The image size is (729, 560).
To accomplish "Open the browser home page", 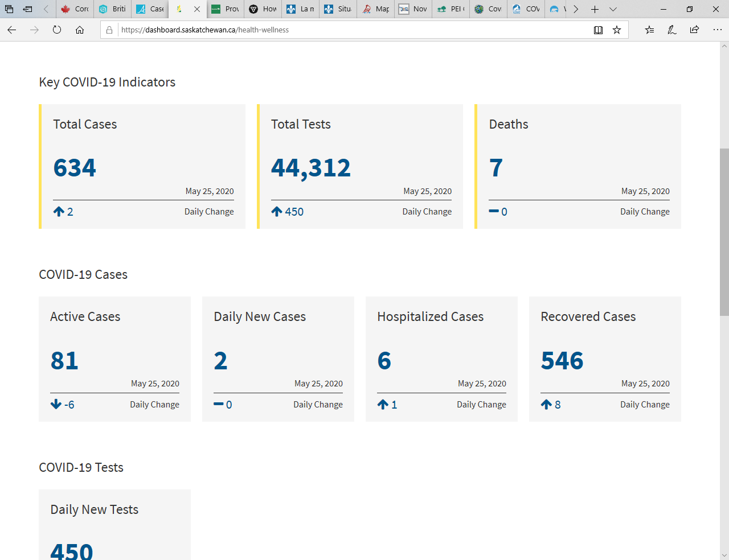I will pyautogui.click(x=80, y=30).
